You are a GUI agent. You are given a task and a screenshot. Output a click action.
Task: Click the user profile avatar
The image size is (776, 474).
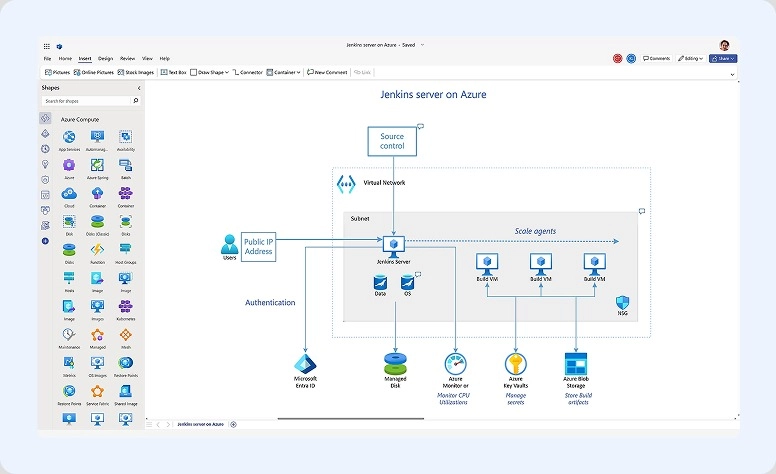coord(725,46)
